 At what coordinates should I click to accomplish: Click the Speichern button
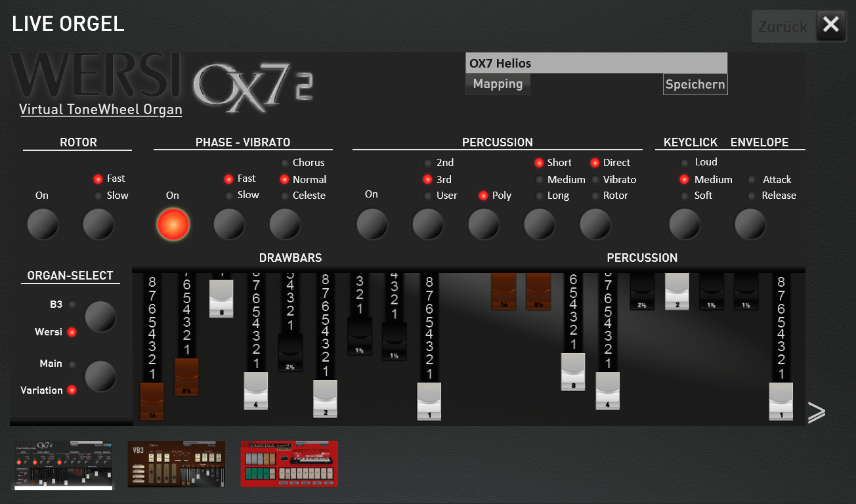click(x=695, y=85)
